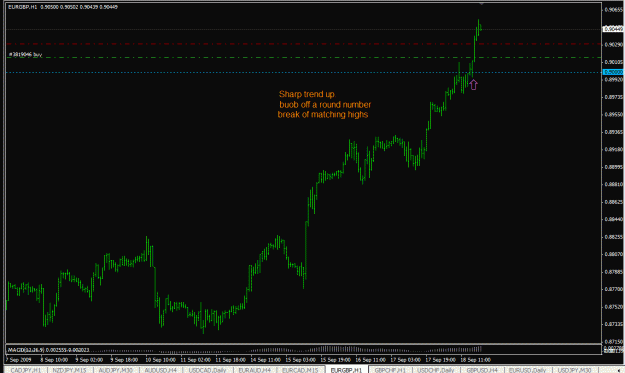The image size is (625, 373).
Task: Click the '10 Sep 10:00' time axis label
Action: click(x=161, y=360)
